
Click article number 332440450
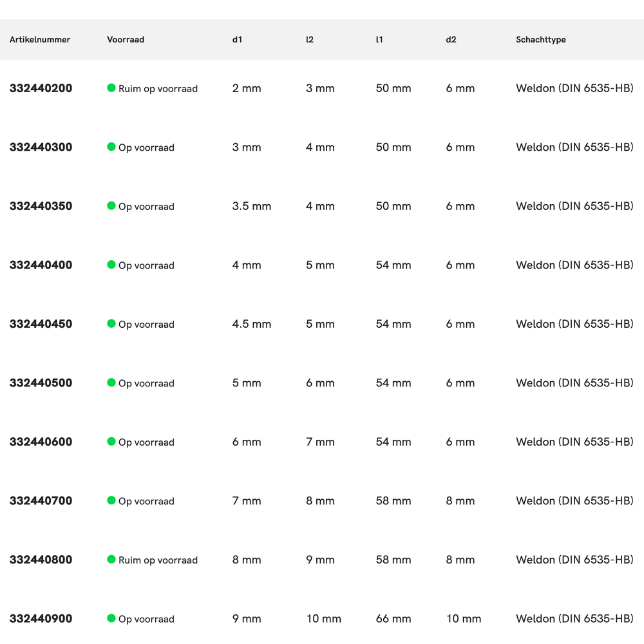[41, 324]
